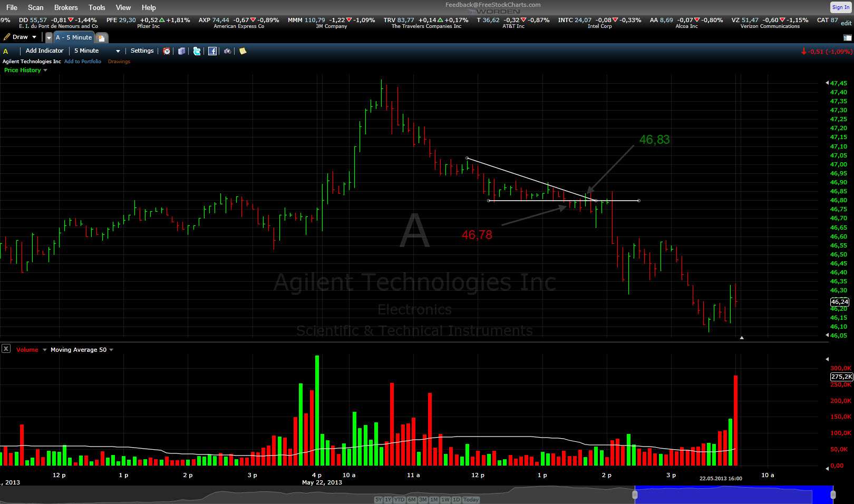Viewport: 854px width, 504px height.
Task: Open chart Settings
Action: (x=142, y=51)
